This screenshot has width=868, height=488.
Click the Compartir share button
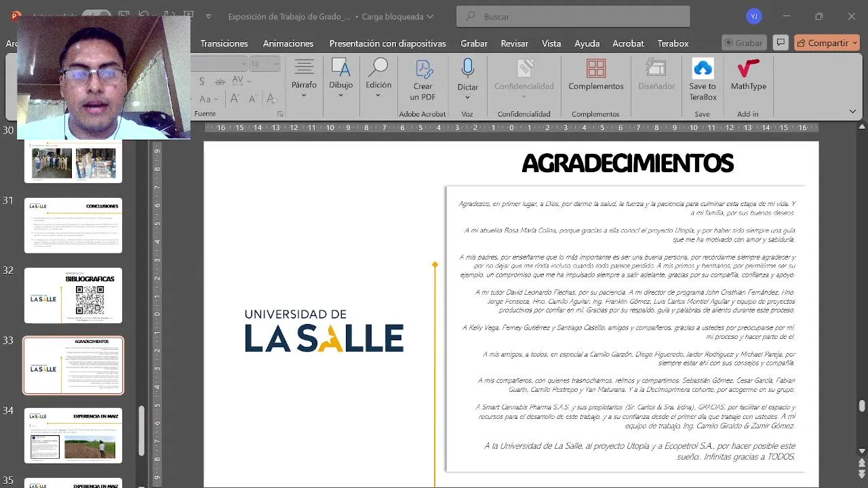point(822,43)
